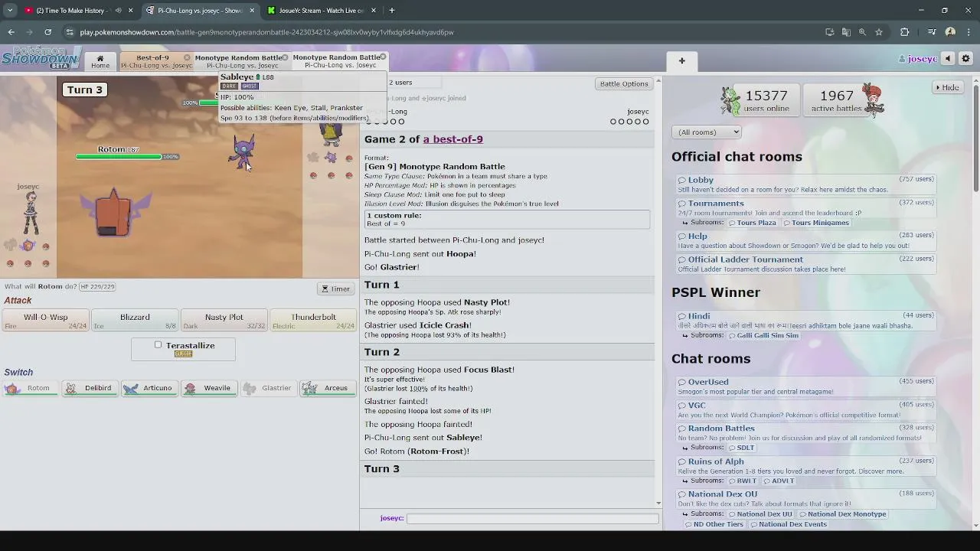
Task: Close the active Monotype Random Battle tab
Action: click(383, 57)
